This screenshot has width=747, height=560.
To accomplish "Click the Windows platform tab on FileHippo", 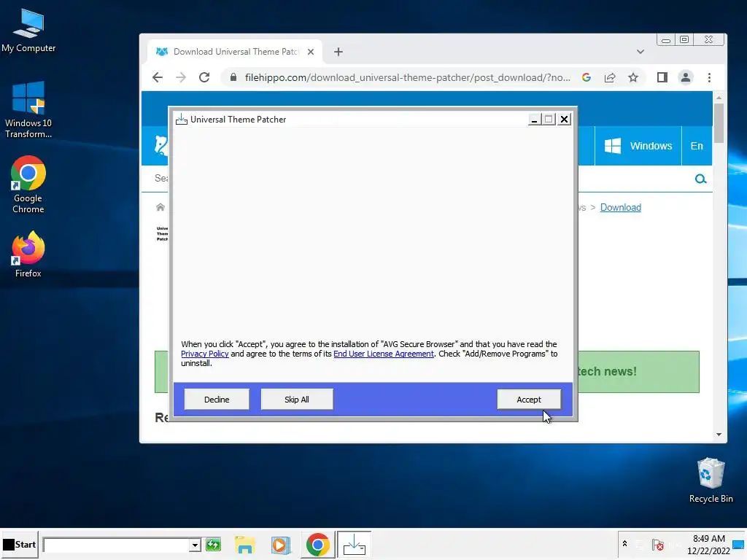I will [638, 146].
